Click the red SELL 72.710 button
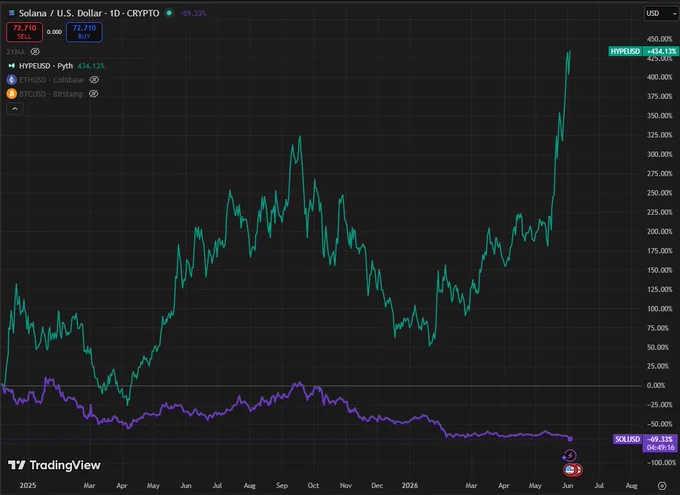Image resolution: width=680 pixels, height=495 pixels. (x=24, y=32)
